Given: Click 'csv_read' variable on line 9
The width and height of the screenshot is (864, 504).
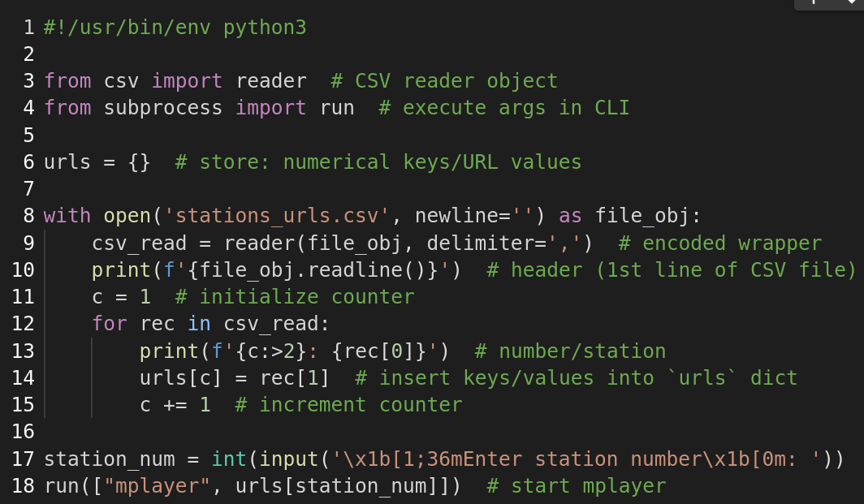Looking at the screenshot, I should (140, 243).
